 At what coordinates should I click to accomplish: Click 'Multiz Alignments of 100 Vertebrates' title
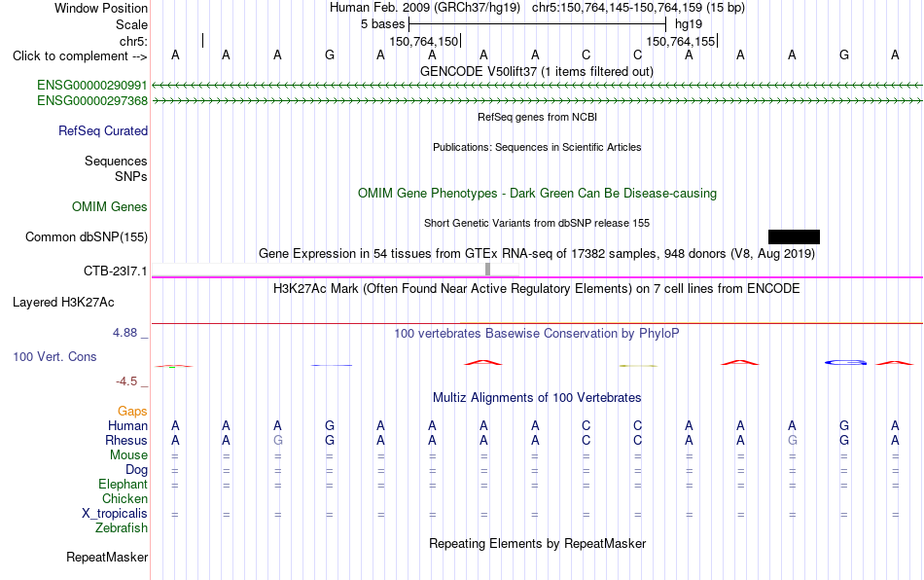pyautogui.click(x=537, y=397)
